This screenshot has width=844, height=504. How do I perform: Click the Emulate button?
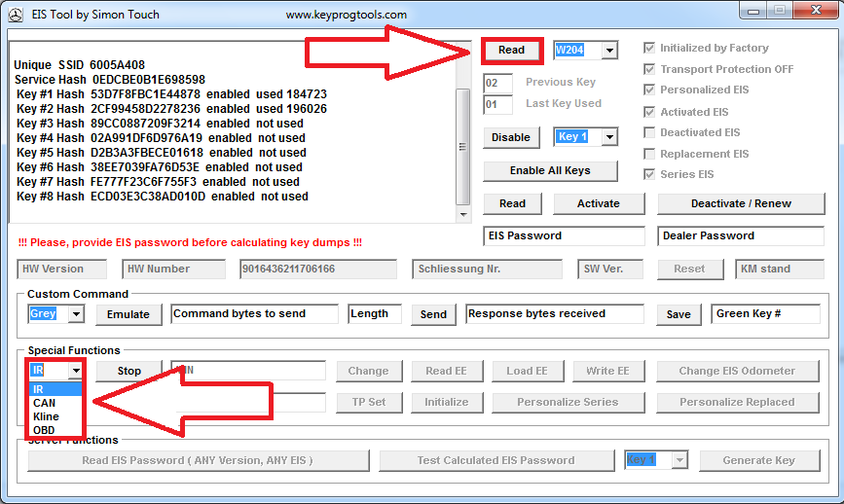click(128, 314)
